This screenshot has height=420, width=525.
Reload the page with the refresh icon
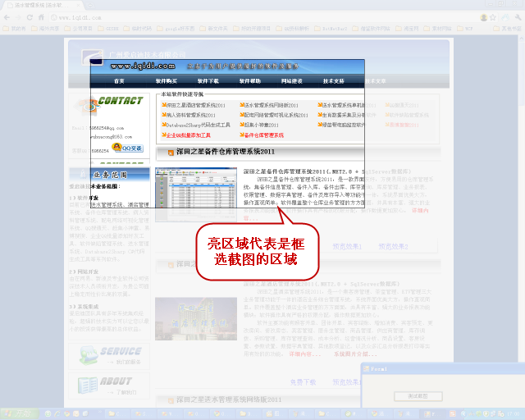(30, 17)
